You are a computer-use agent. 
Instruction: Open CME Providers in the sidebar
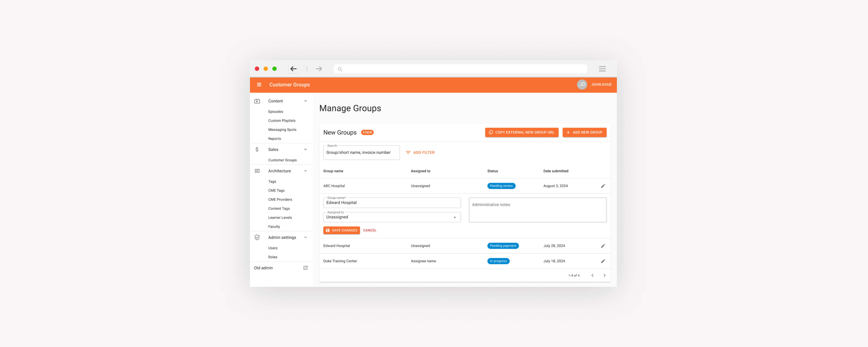280,200
